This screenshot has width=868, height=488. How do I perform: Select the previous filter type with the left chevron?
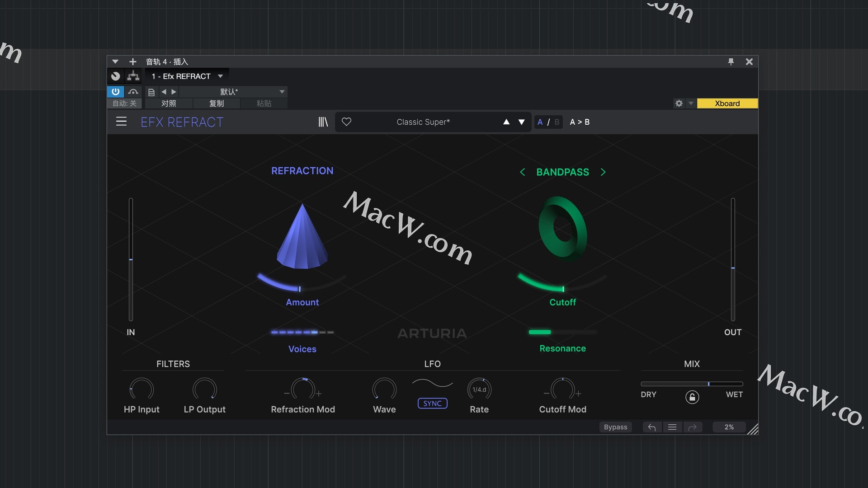522,172
